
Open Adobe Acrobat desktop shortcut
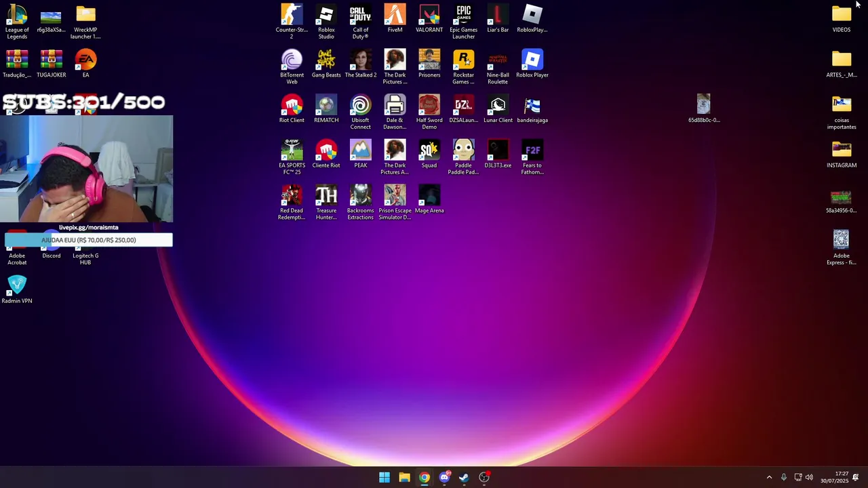coord(17,257)
